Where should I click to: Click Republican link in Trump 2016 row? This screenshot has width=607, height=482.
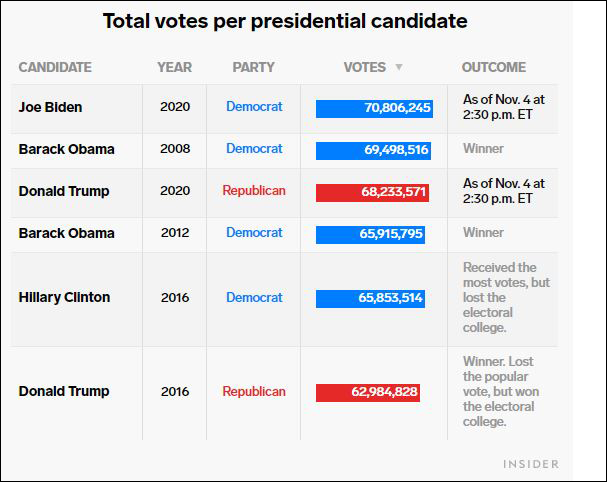(254, 392)
